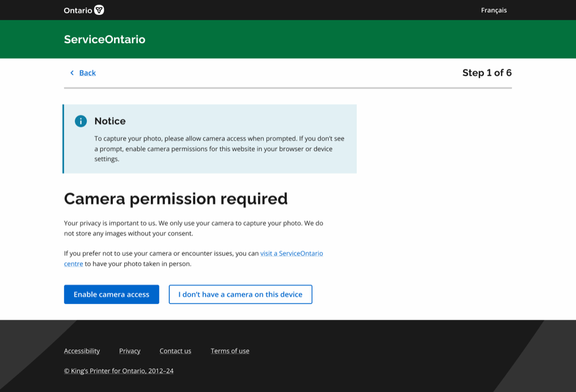Click the blue info icon beside Notice

[81, 121]
